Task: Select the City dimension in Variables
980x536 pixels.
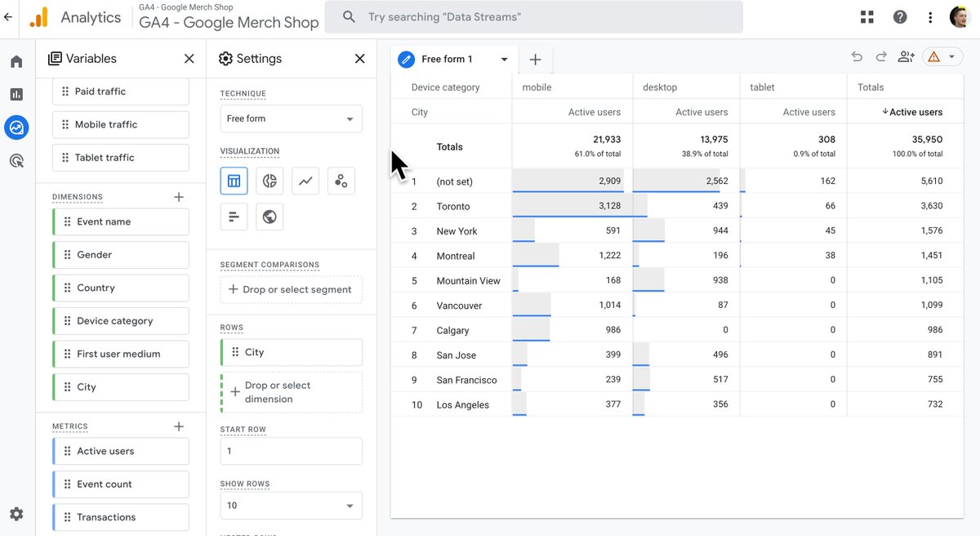Action: click(121, 387)
